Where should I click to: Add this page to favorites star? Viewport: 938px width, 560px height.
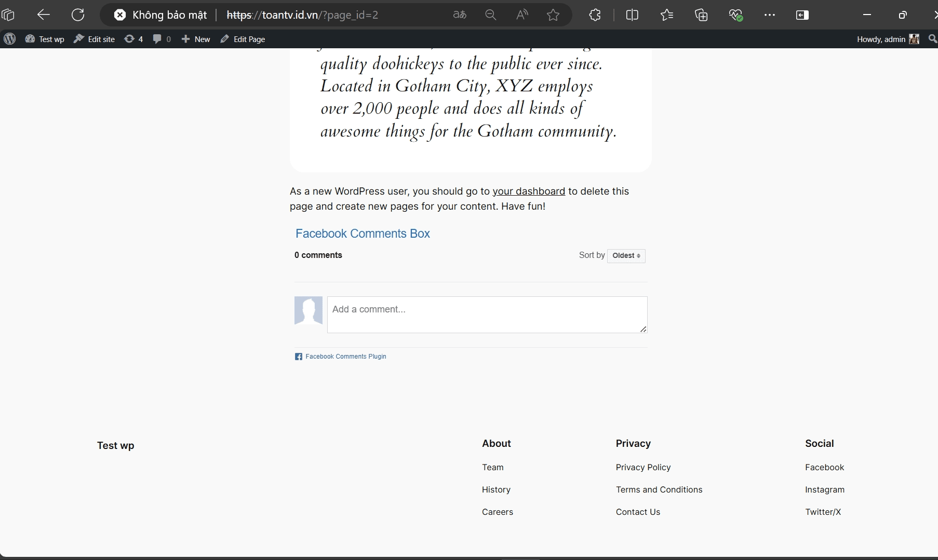(553, 15)
